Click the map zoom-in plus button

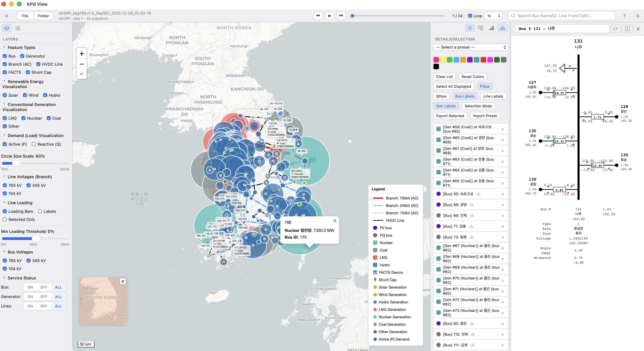[81, 53]
